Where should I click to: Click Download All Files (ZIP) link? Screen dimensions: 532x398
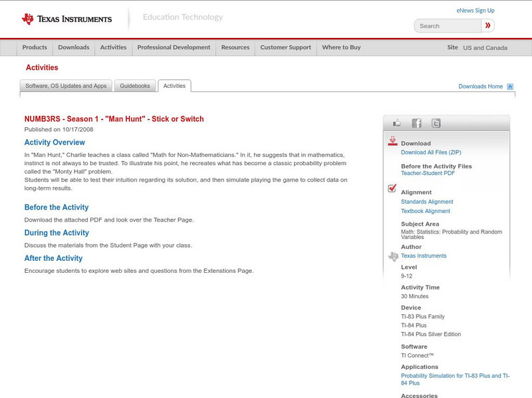[431, 152]
